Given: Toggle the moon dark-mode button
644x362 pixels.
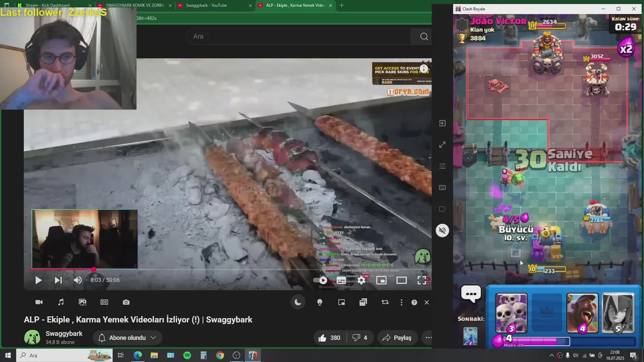Looking at the screenshot, I should 298,302.
